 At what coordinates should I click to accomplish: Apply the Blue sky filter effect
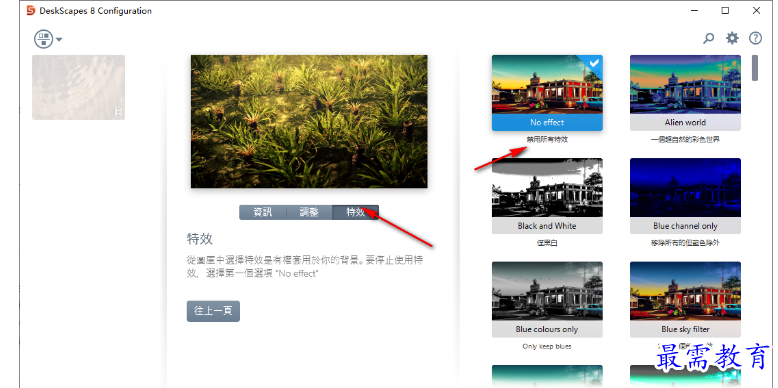pyautogui.click(x=685, y=299)
